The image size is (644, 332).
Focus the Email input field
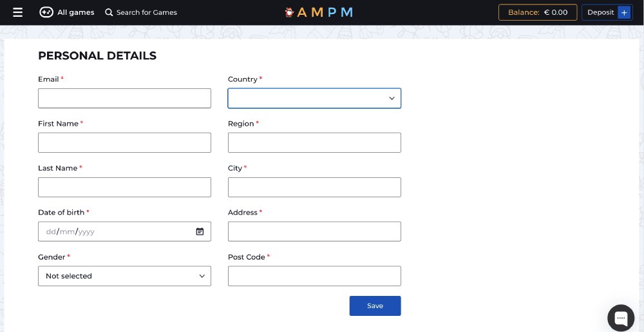pos(124,98)
